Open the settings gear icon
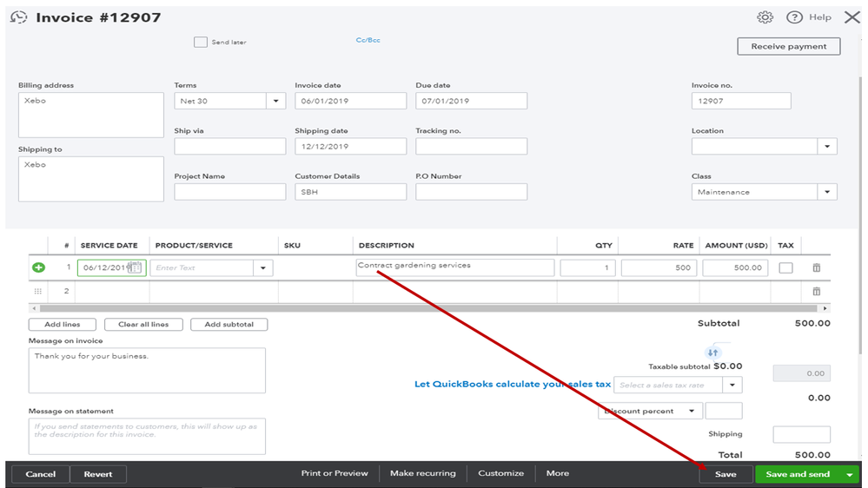The image size is (868, 488). click(x=765, y=17)
